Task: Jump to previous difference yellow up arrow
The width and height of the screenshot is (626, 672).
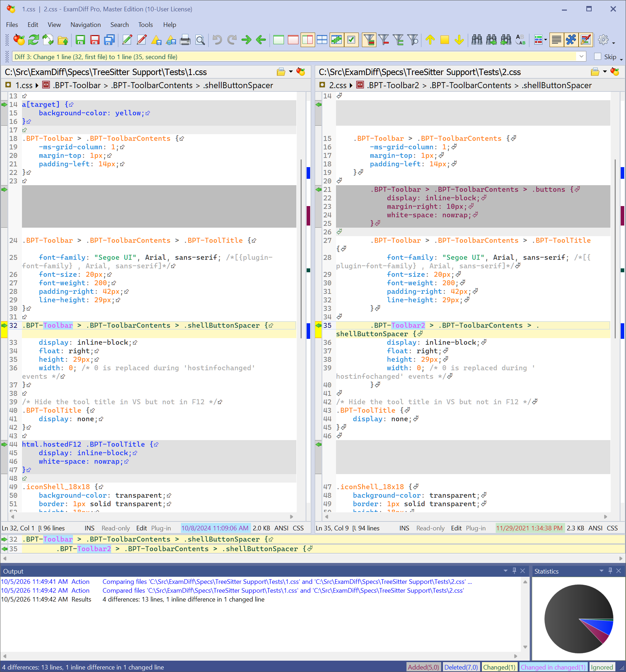Action: coord(430,40)
